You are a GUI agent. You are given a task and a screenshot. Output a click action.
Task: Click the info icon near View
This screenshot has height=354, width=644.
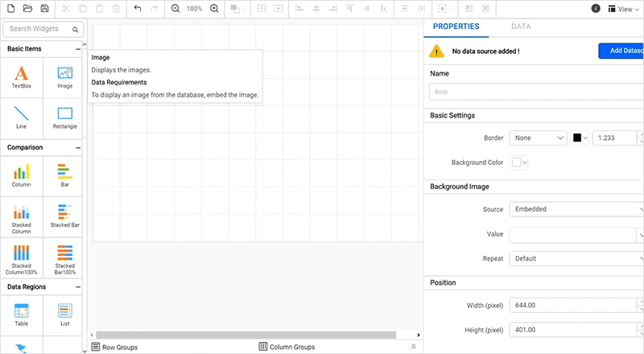point(595,9)
